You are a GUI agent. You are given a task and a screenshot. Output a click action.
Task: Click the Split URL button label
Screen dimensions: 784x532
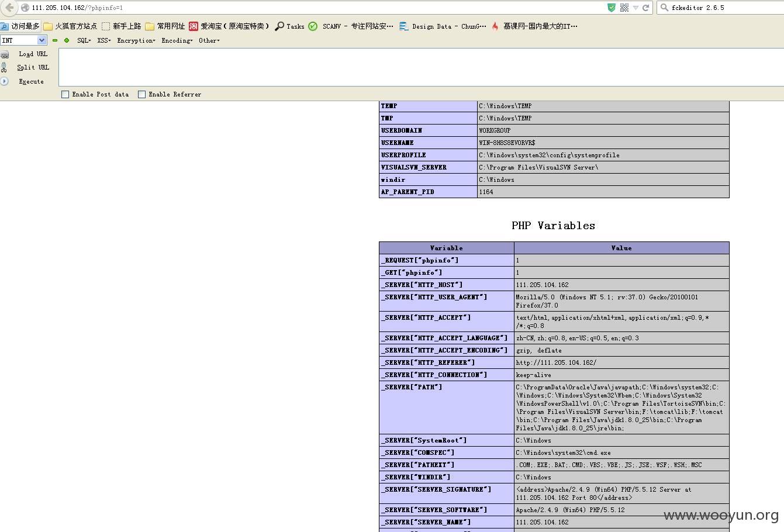[33, 67]
